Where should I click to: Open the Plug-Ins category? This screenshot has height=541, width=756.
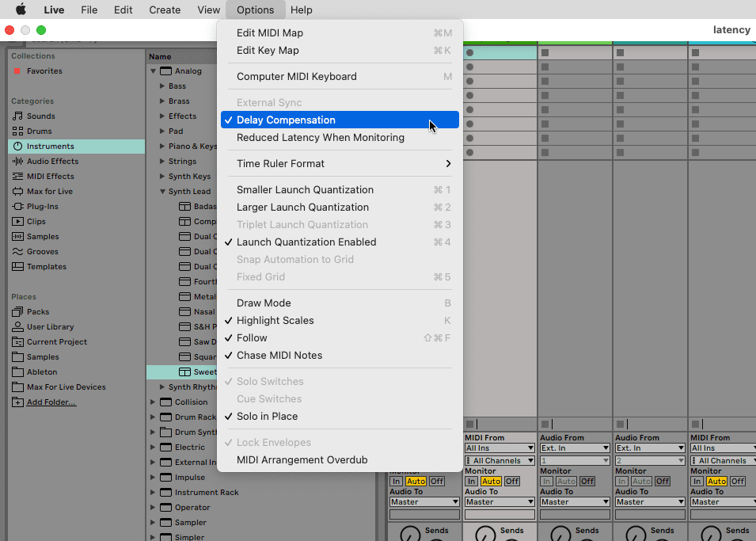tap(43, 206)
